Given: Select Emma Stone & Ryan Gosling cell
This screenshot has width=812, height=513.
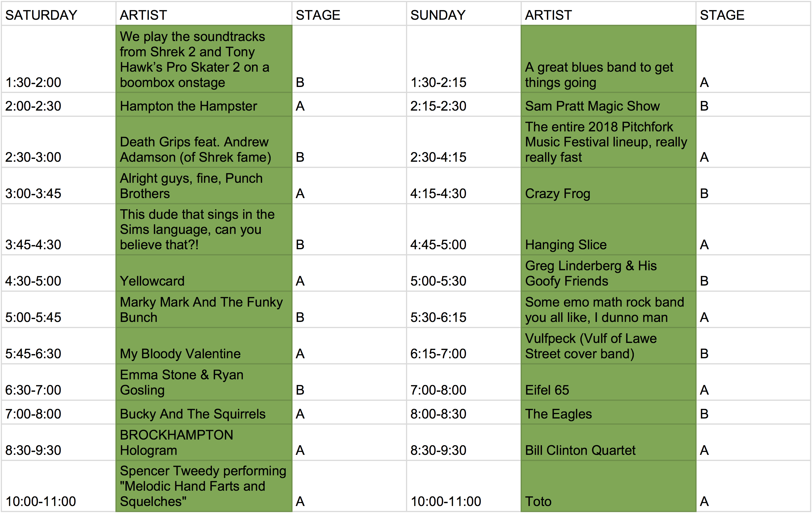Looking at the screenshot, I should pyautogui.click(x=204, y=382).
